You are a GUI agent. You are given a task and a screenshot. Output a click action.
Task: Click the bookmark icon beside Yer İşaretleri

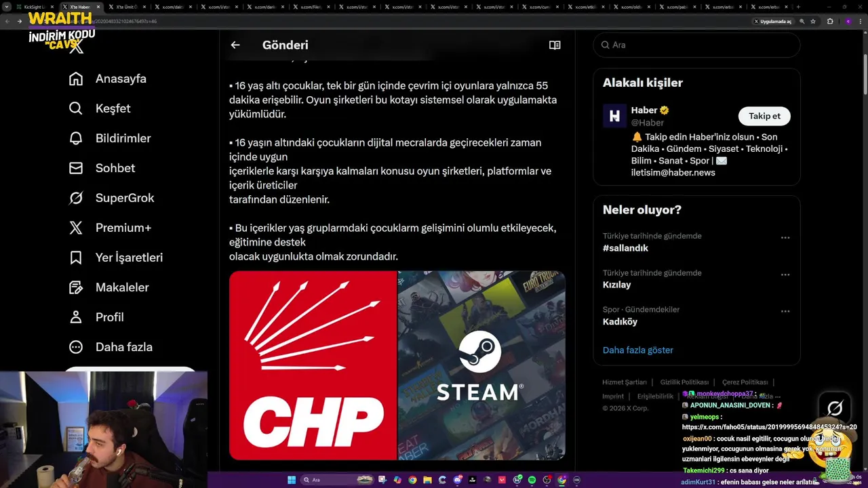(x=76, y=258)
